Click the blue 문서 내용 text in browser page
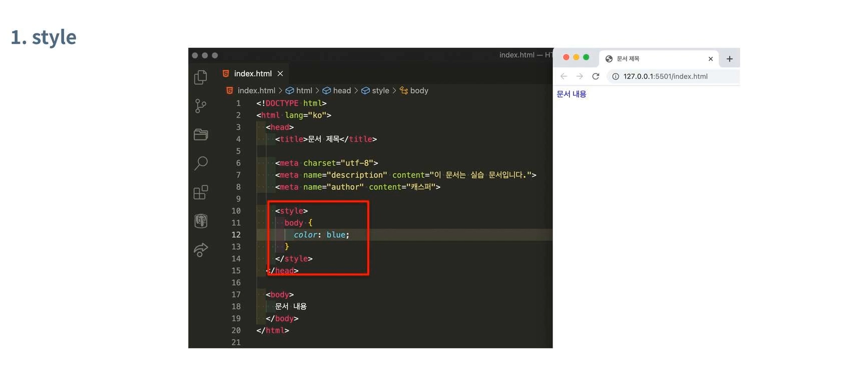This screenshot has width=868, height=371. click(571, 94)
